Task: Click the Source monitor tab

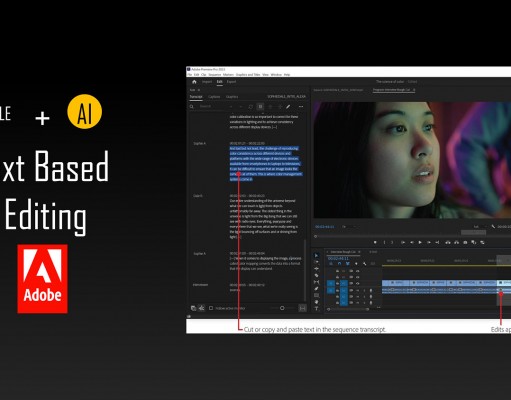Action: click(338, 90)
